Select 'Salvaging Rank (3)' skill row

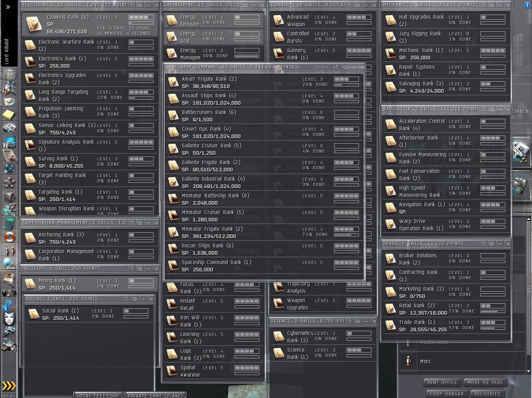[x=446, y=87]
